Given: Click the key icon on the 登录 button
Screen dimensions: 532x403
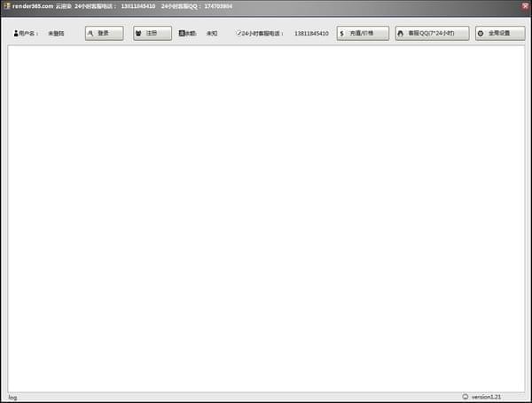Looking at the screenshot, I should click(x=90, y=34).
